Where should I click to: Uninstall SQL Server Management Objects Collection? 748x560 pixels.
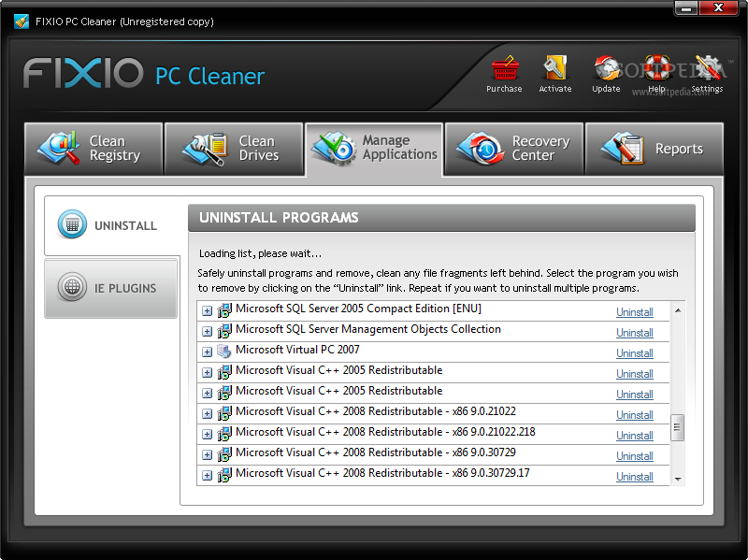tap(635, 333)
